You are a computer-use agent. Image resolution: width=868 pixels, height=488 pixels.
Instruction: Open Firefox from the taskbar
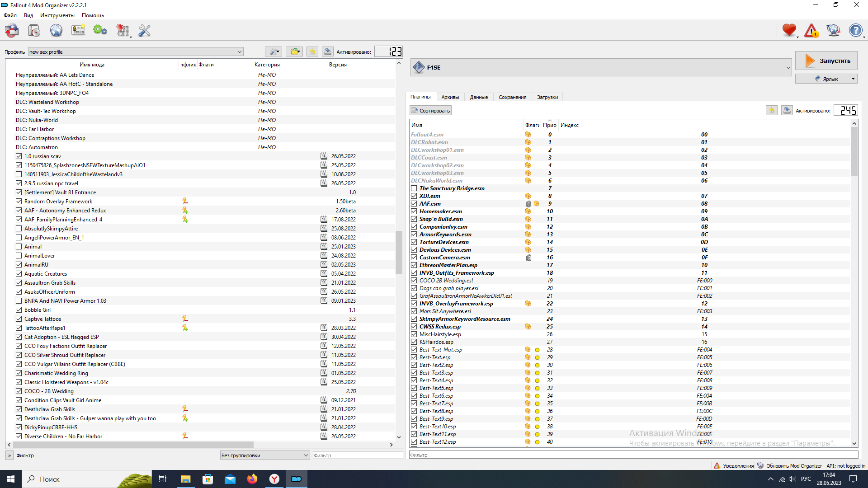(252, 479)
